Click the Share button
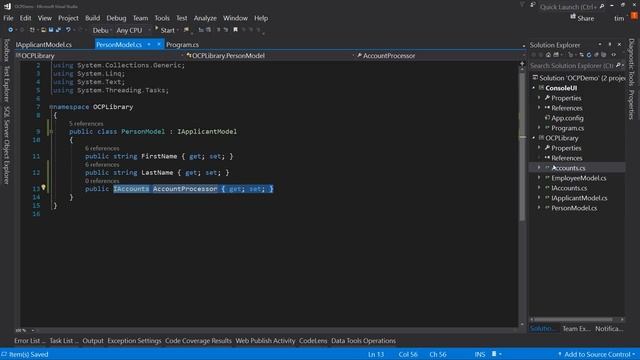 pos(582,18)
